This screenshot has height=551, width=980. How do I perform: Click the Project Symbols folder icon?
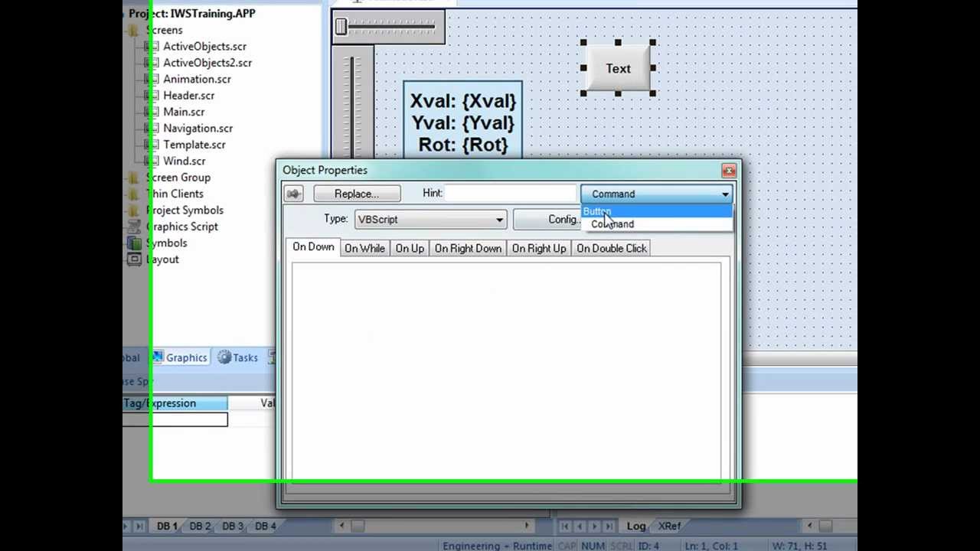point(134,210)
